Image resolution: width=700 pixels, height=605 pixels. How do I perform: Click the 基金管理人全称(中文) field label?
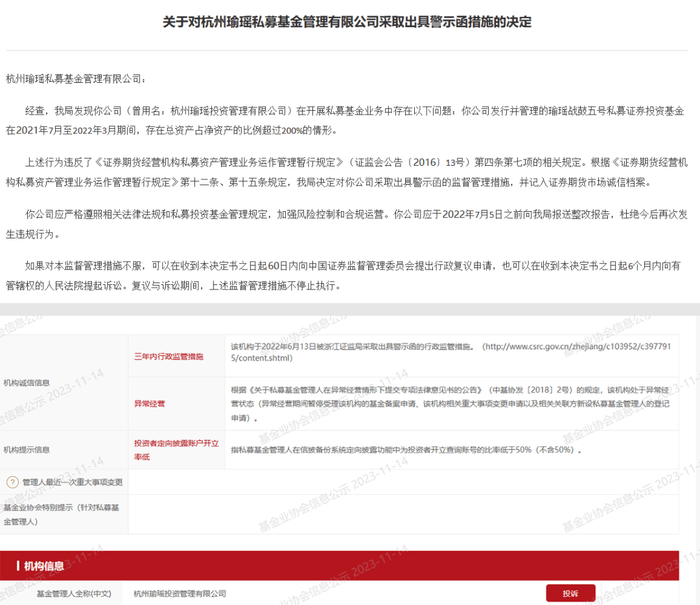click(74, 593)
